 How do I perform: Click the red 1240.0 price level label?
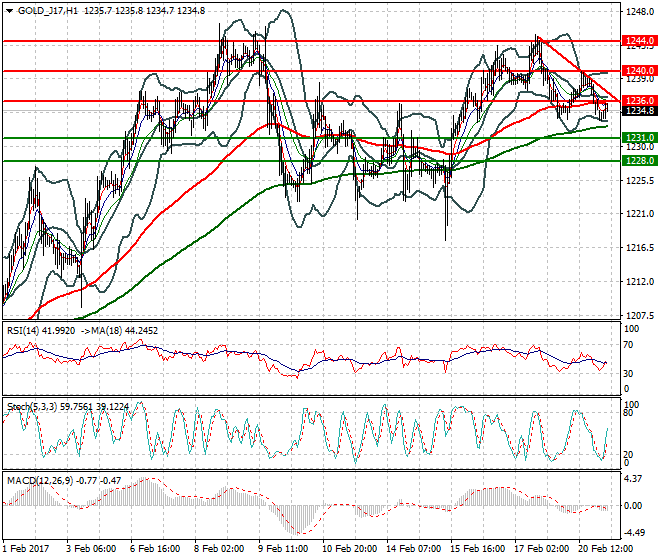pos(640,71)
